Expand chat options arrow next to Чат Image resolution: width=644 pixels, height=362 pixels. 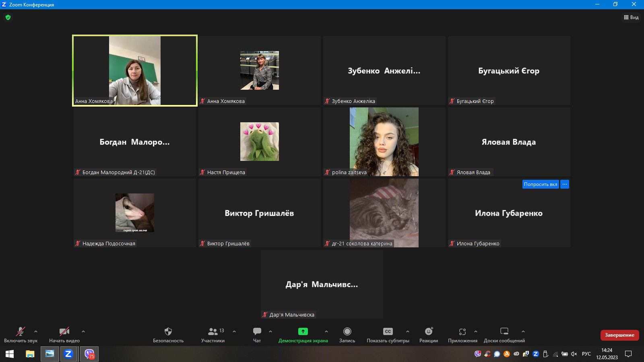point(270,331)
